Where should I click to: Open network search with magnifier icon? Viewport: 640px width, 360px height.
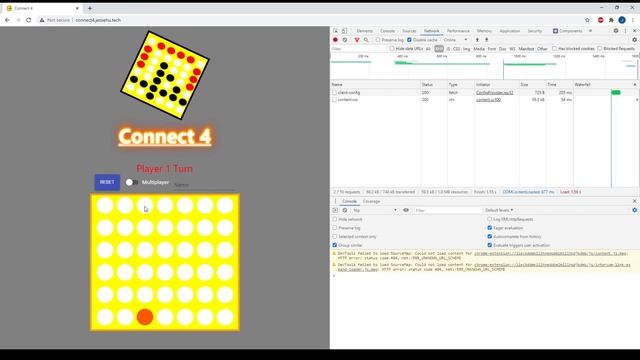[366, 40]
